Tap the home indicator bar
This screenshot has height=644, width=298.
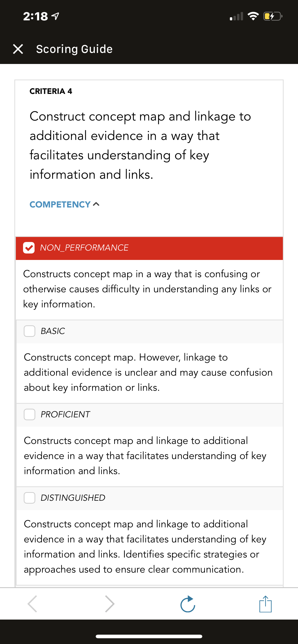[x=149, y=636]
